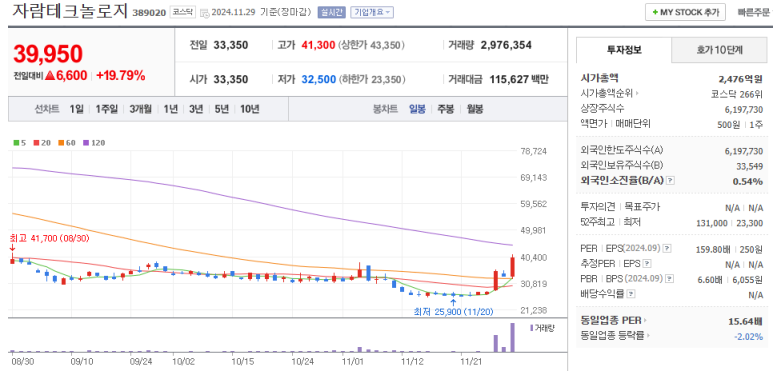The image size is (773, 371).
Task: Click the stock code 389020
Action: point(149,13)
